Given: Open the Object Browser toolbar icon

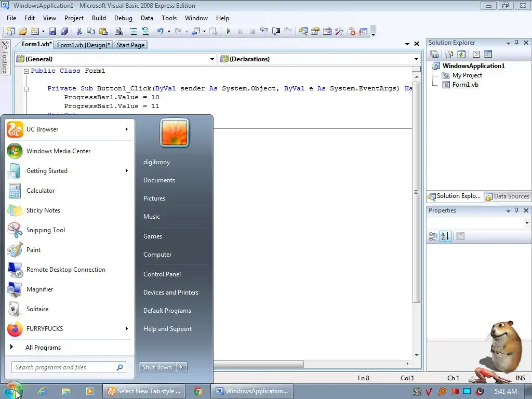Looking at the screenshot, I should pyautogui.click(x=327, y=31).
